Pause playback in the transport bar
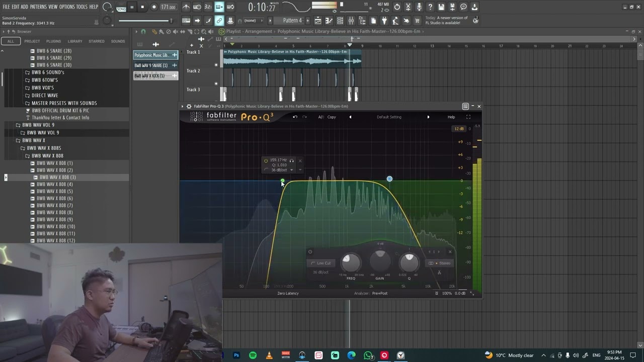 pos(132,7)
